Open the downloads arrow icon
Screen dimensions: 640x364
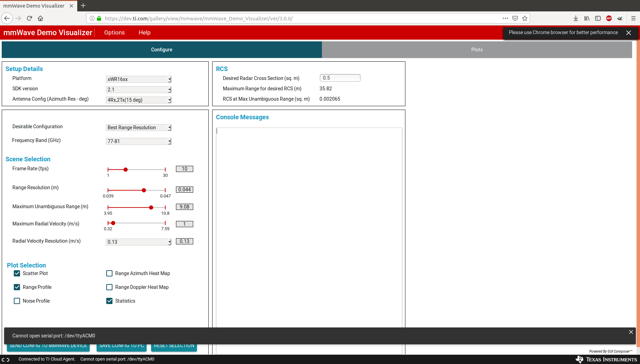tap(576, 18)
